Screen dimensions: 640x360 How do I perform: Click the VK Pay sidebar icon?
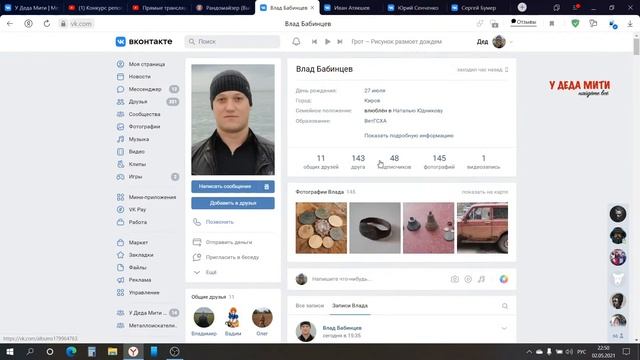tap(120, 209)
